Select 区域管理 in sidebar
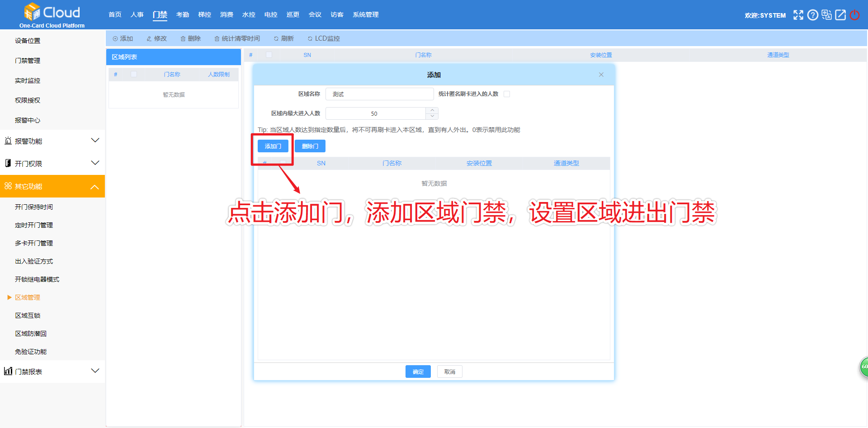Image resolution: width=868 pixels, height=428 pixels. [28, 297]
